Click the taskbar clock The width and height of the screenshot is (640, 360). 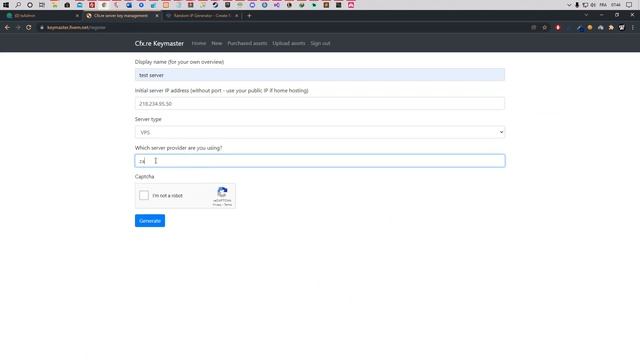616,5
